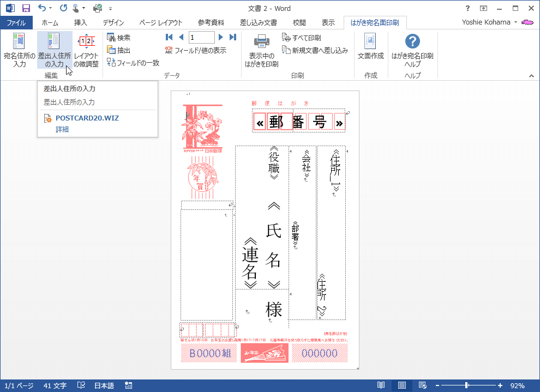540x392 pixels.
Task: Click 文面作成 button
Action: [x=370, y=46]
